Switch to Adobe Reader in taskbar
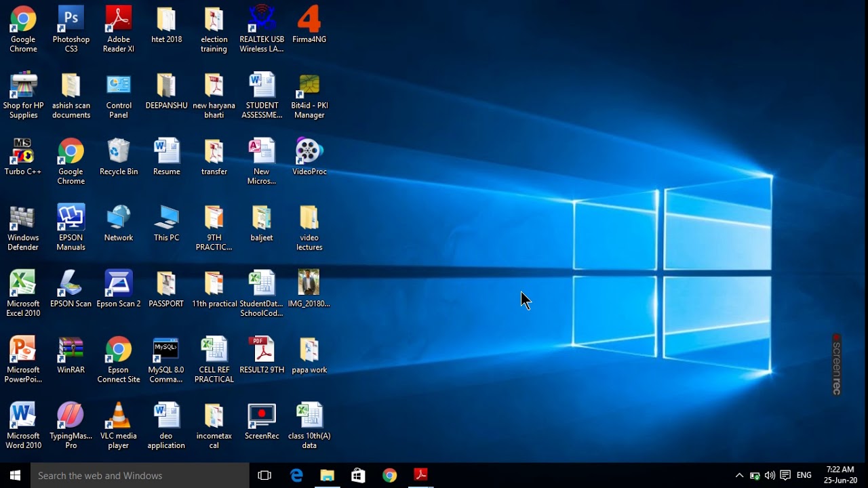Viewport: 868px width, 488px height. [420, 475]
